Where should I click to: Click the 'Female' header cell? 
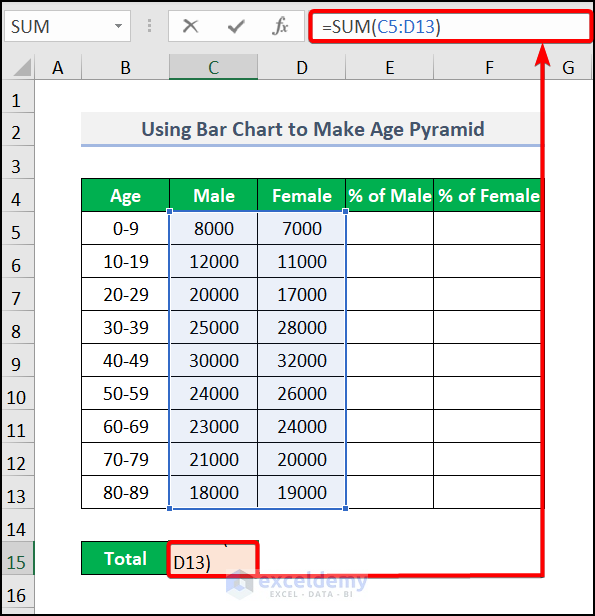(302, 195)
